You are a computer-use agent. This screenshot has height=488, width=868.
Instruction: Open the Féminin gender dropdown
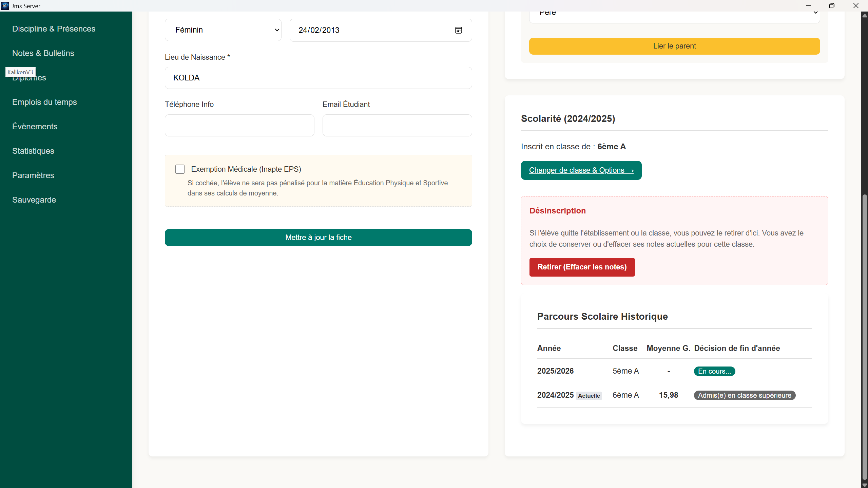point(223,30)
